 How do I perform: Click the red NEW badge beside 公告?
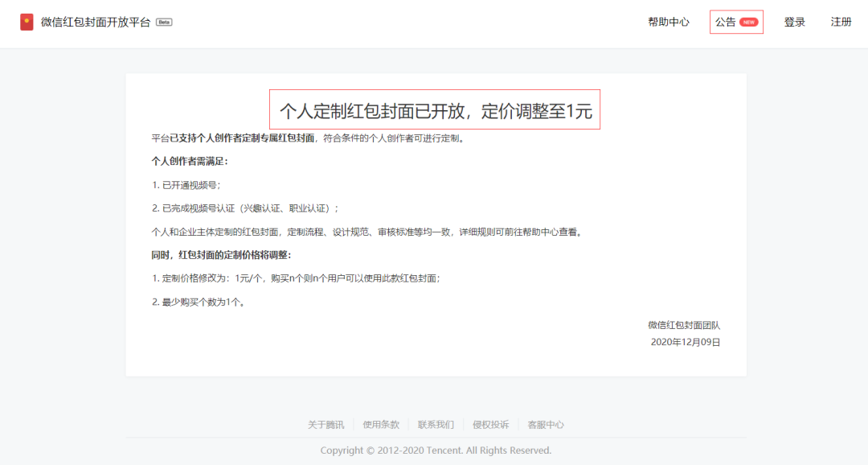point(749,23)
